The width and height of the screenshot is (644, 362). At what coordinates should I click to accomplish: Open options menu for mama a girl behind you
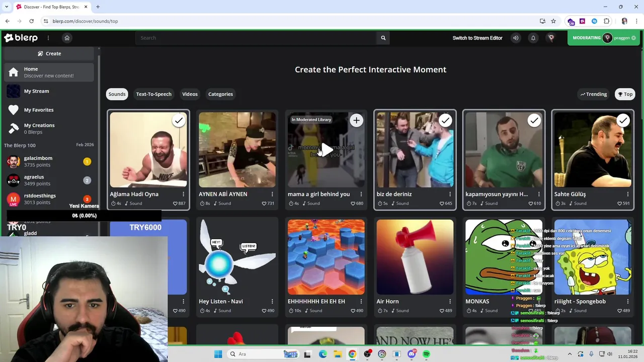[361, 194]
